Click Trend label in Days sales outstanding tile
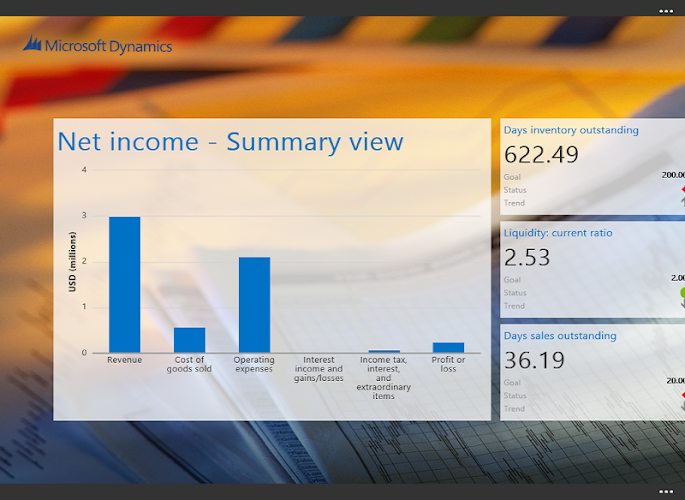Viewport: 685px width, 500px height. tap(514, 409)
